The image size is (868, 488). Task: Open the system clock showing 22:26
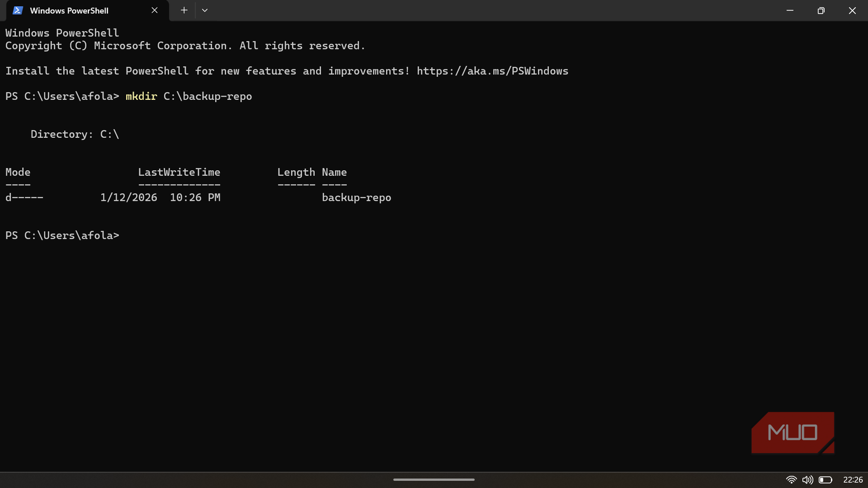point(852,479)
